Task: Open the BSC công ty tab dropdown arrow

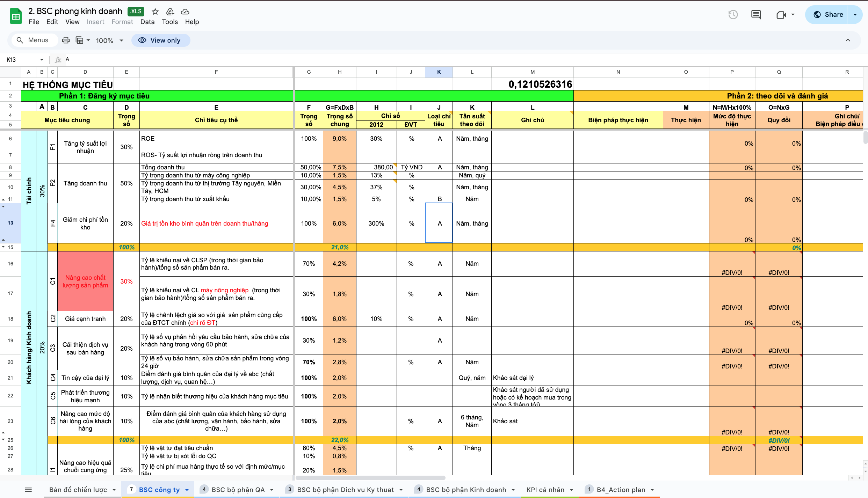Action: (187, 490)
